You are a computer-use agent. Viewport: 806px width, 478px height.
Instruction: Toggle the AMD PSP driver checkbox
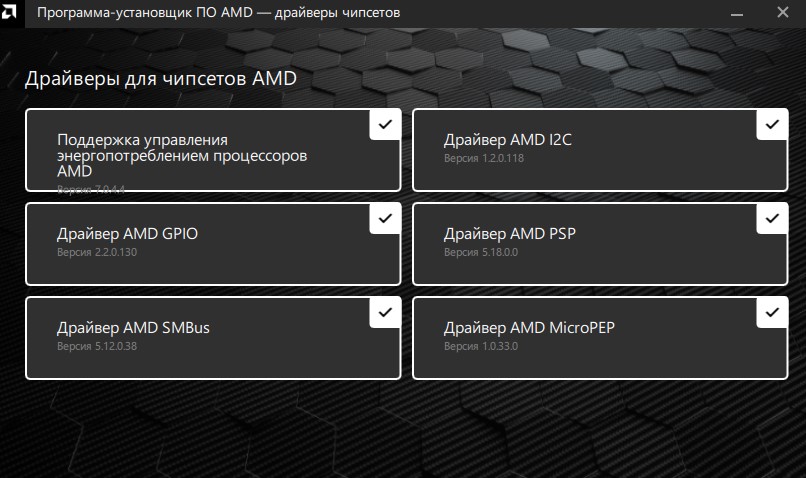click(x=772, y=218)
